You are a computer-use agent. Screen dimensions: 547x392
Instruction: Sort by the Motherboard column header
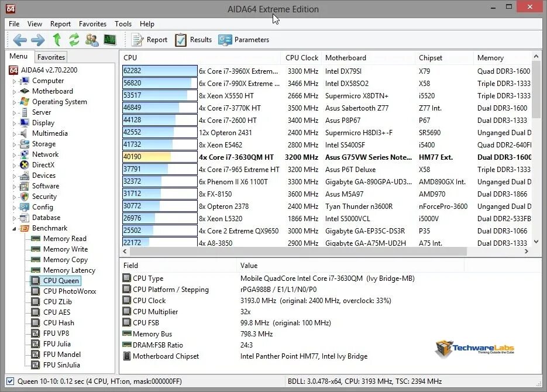point(369,58)
